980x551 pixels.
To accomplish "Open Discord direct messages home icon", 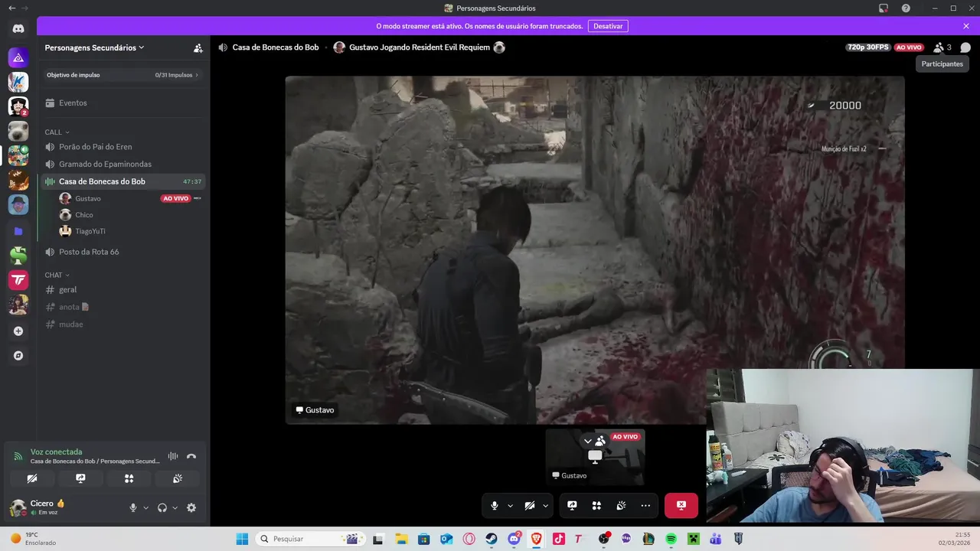I will [18, 28].
